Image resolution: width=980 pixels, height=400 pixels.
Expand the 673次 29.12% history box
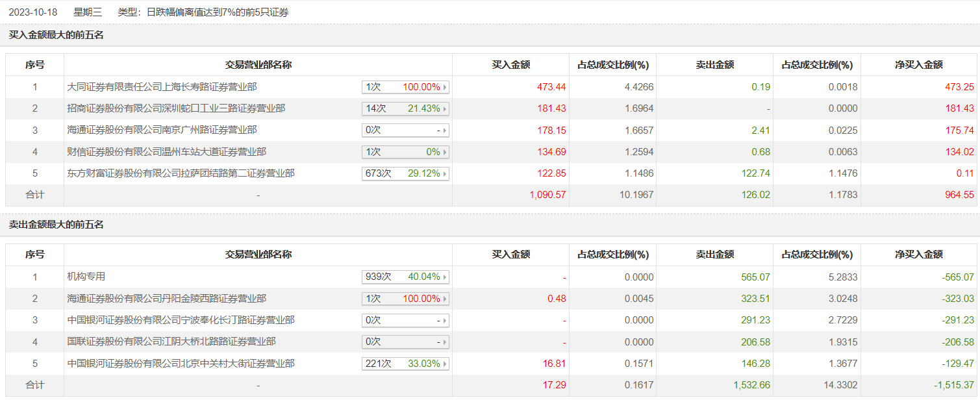tap(405, 173)
